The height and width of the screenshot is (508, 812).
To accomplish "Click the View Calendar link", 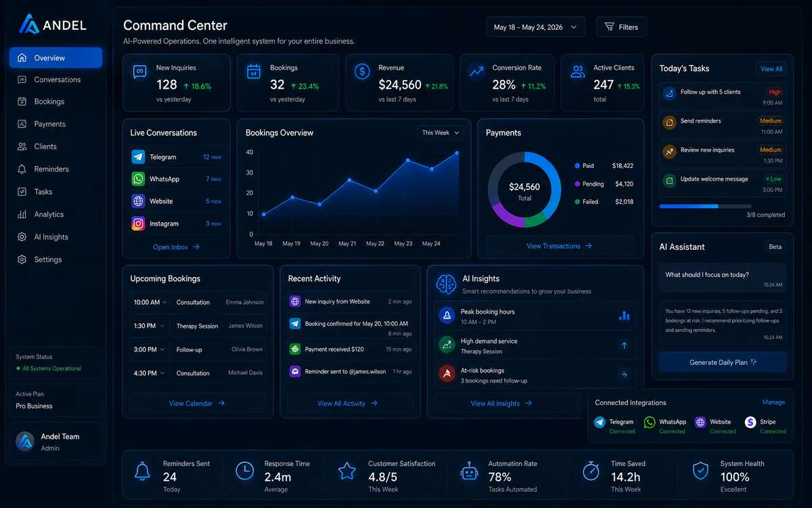I will (197, 403).
